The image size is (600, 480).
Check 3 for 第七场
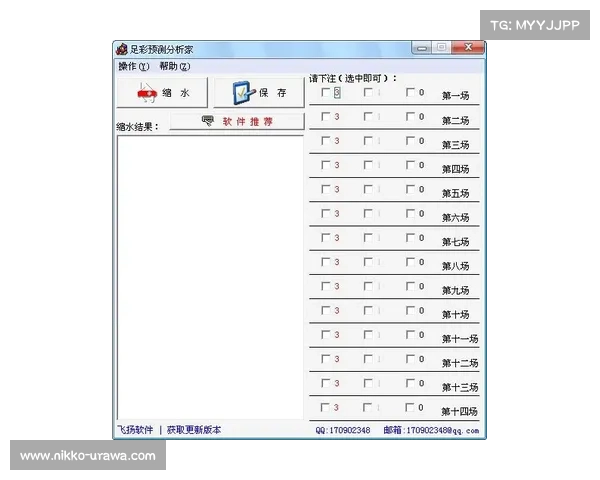tap(326, 238)
